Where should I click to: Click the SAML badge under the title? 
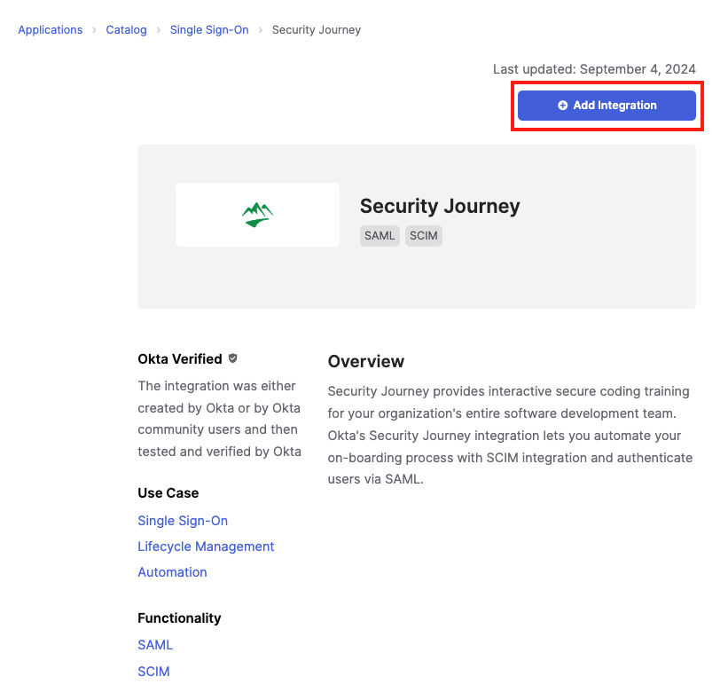click(380, 236)
